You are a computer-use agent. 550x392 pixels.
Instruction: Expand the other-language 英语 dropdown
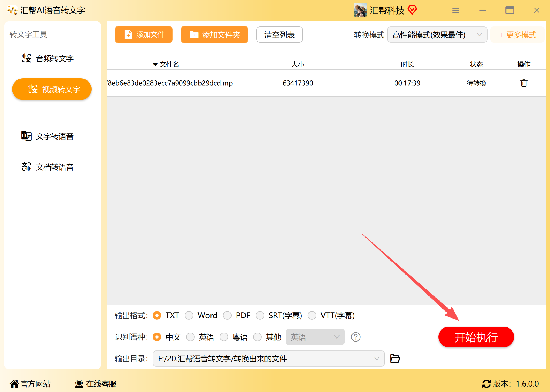point(315,337)
